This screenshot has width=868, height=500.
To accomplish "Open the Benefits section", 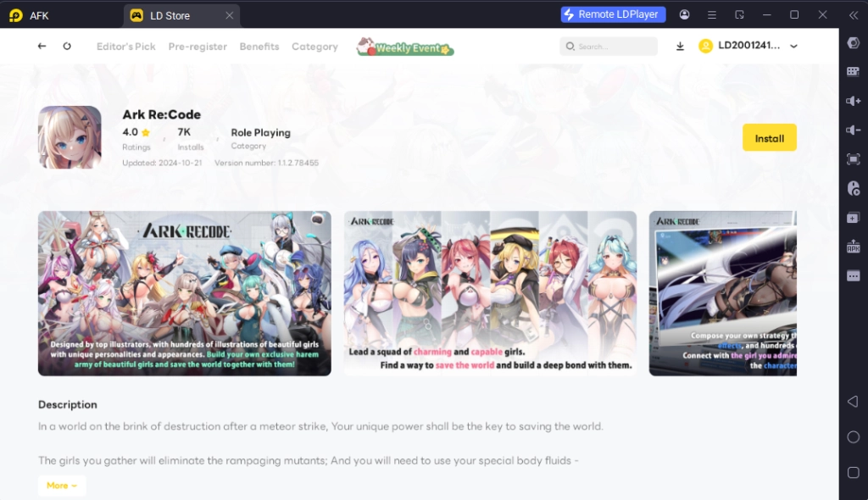I will [x=259, y=47].
